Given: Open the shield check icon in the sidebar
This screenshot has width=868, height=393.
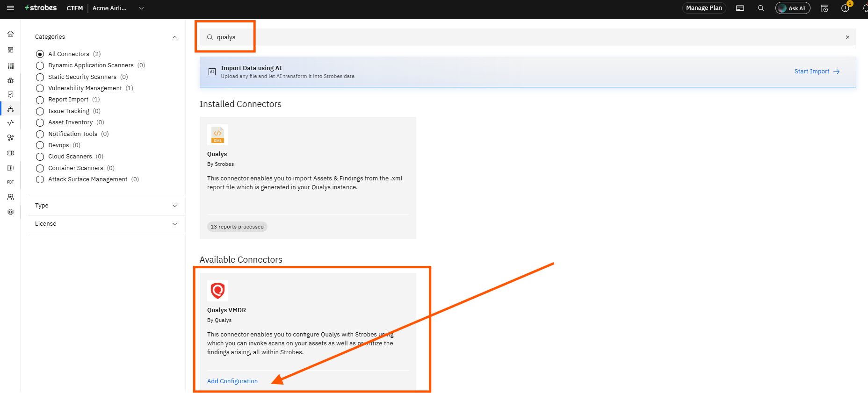Looking at the screenshot, I should (10, 94).
